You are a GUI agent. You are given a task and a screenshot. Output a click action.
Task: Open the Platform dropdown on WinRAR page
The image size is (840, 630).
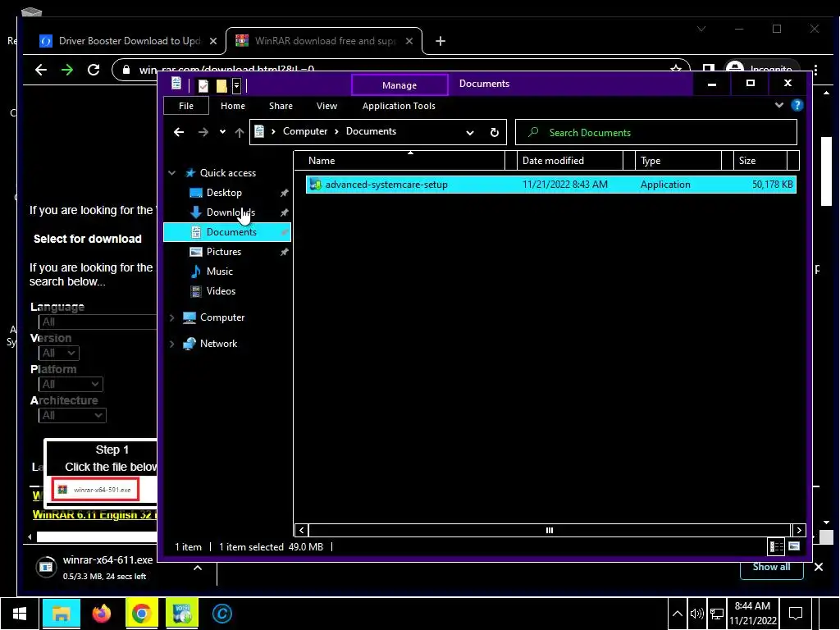point(71,384)
